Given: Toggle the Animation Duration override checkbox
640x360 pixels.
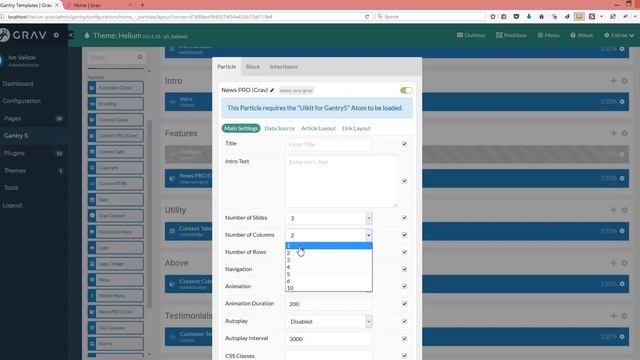Looking at the screenshot, I should pyautogui.click(x=404, y=304).
